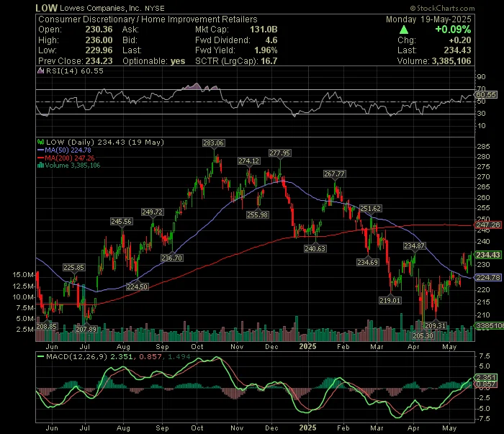
Task: Click the Fwd Dividend 4.6 value
Action: pyautogui.click(x=271, y=40)
